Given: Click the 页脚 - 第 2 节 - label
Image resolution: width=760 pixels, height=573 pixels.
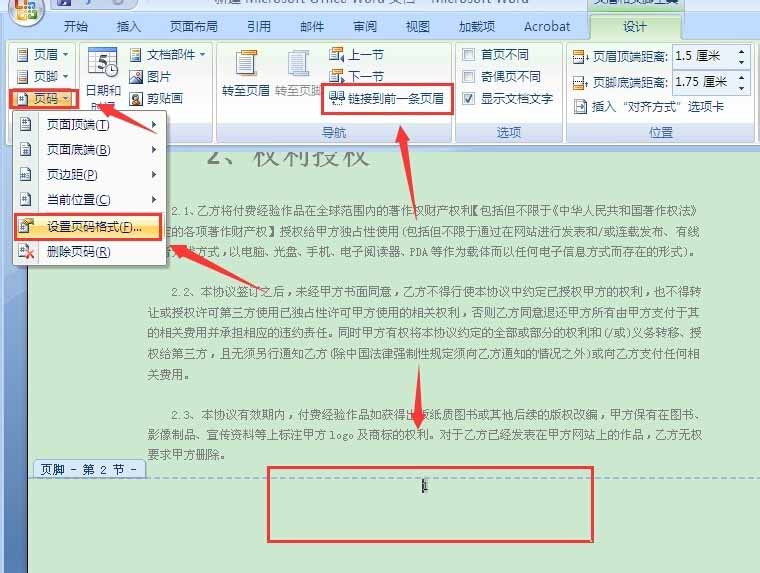Looking at the screenshot, I should point(89,469).
